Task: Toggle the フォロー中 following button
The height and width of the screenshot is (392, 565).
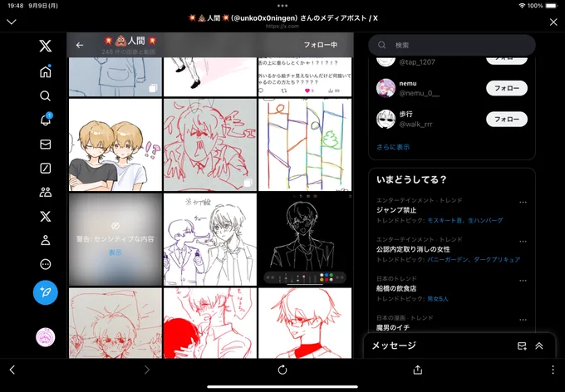Action: tap(321, 45)
